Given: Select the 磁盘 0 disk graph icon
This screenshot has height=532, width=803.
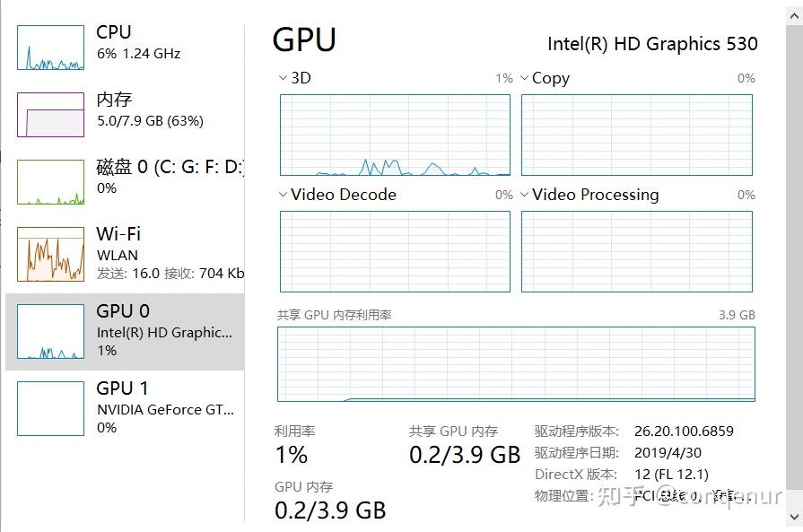Looking at the screenshot, I should point(49,179).
